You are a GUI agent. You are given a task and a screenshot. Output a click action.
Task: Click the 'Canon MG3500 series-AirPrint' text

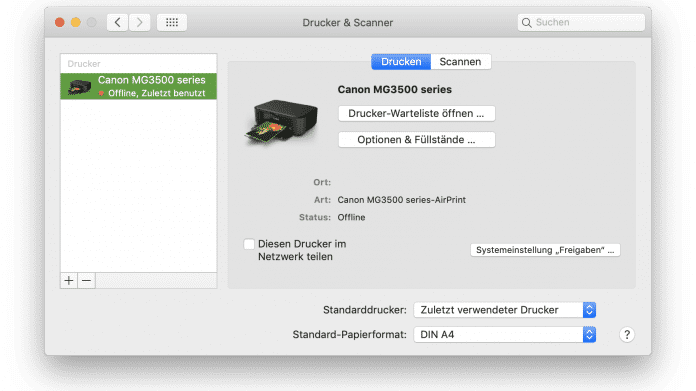(x=402, y=200)
